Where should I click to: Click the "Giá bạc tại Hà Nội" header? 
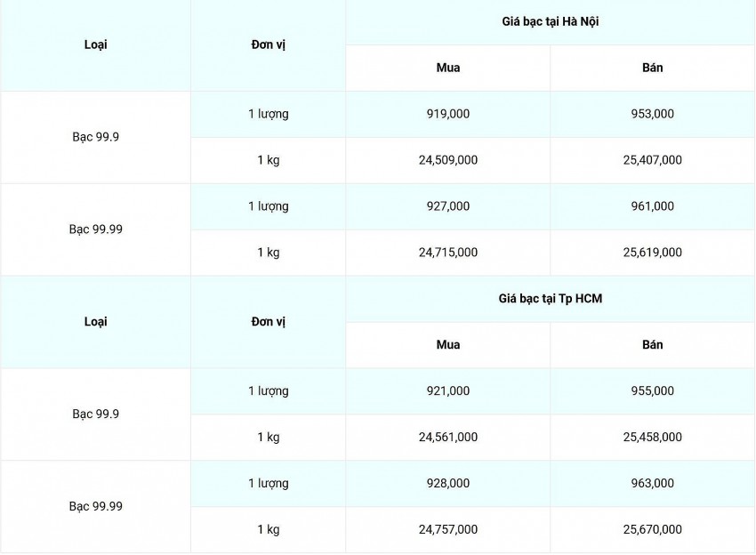click(550, 21)
